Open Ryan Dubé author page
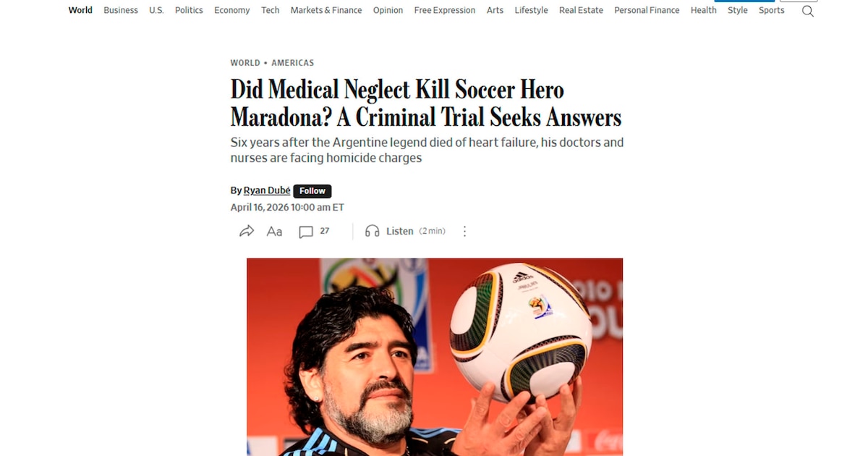Image resolution: width=868 pixels, height=456 pixels. tap(267, 190)
